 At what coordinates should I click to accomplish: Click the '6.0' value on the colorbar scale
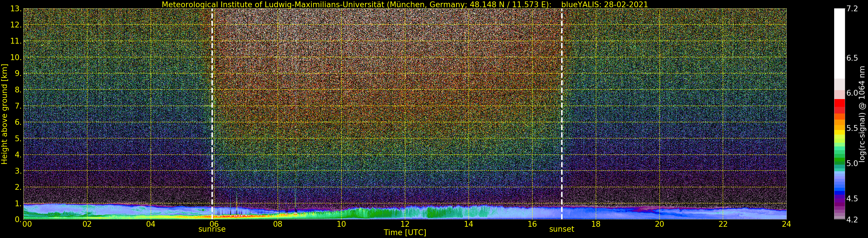point(852,93)
